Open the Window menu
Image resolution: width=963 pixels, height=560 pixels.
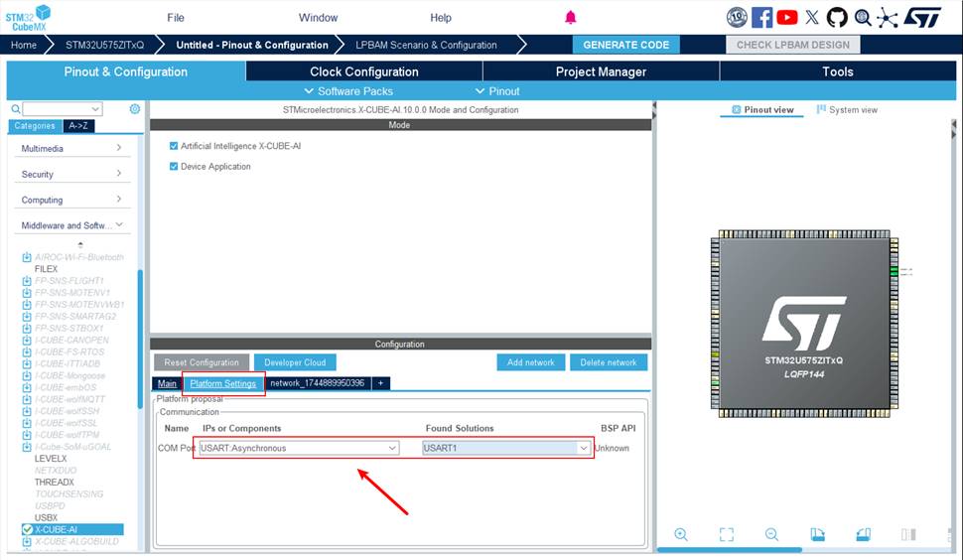(318, 18)
